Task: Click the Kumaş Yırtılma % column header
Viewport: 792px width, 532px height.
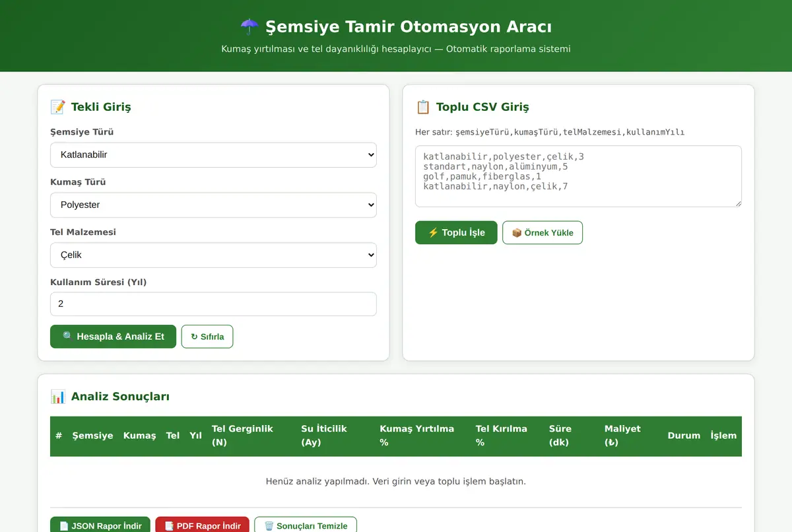Action: (422, 436)
